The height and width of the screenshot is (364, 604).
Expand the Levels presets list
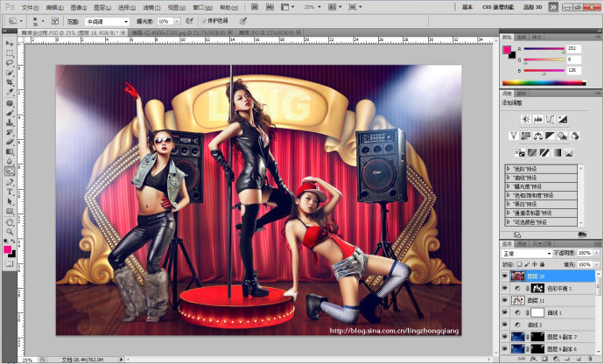(509, 169)
